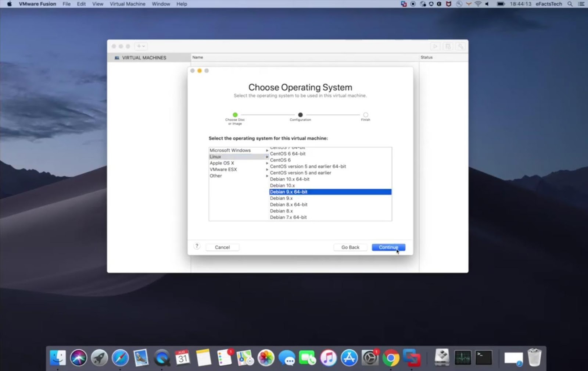
Task: Open Reminders from the dock
Action: tap(224, 357)
